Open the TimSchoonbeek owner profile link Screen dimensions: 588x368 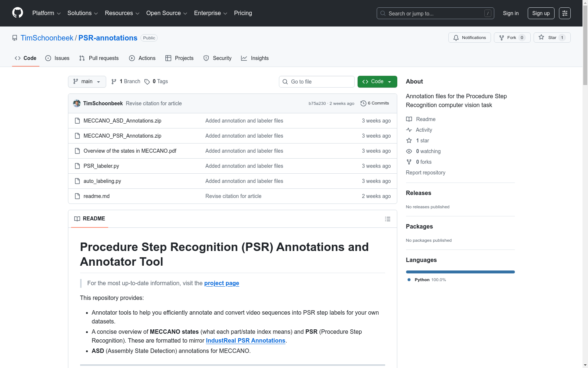pos(47,38)
